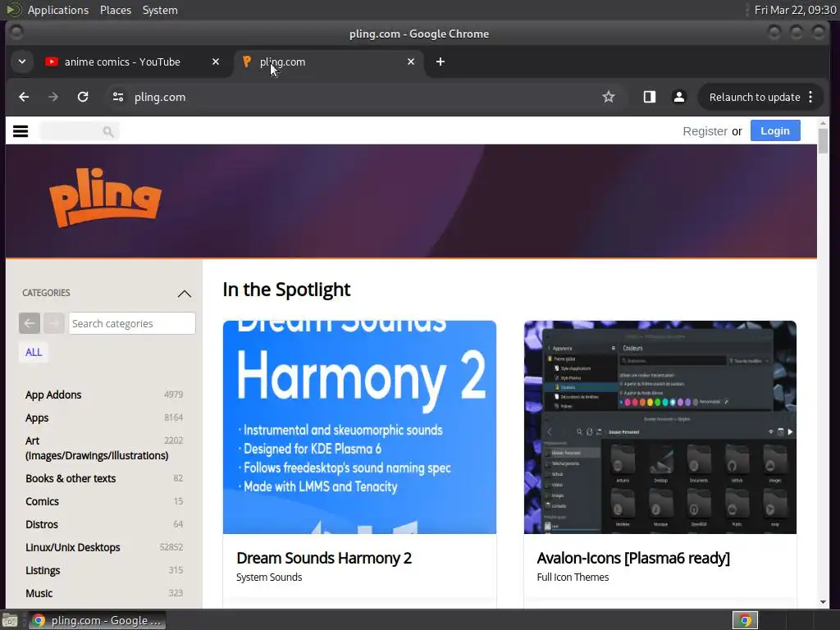Viewport: 840px width, 630px height.
Task: Open Chrome side panel icon
Action: [650, 97]
